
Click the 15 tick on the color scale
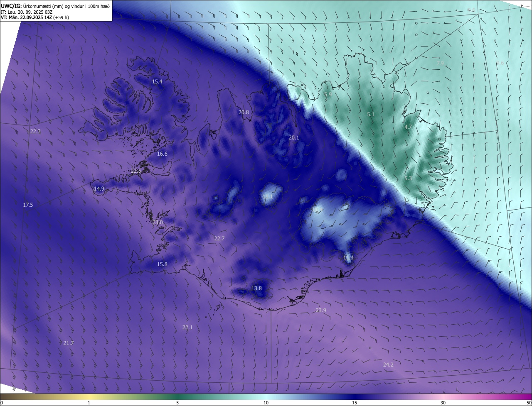tap(355, 403)
